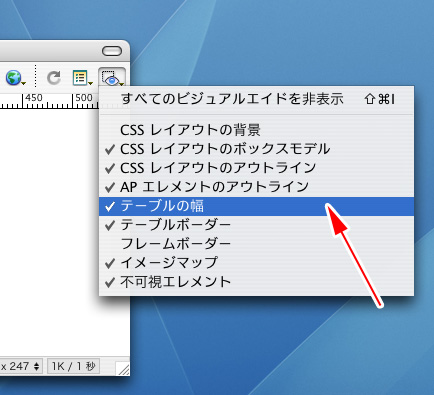
Task: Expand the View options dropdown arrow
Action: point(90,83)
